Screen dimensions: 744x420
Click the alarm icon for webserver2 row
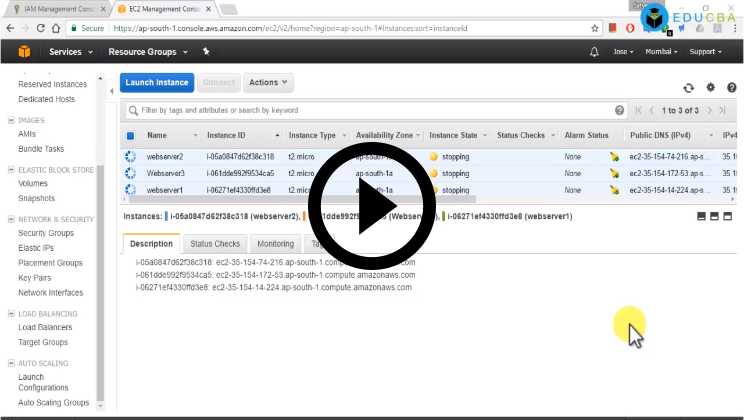pos(614,157)
